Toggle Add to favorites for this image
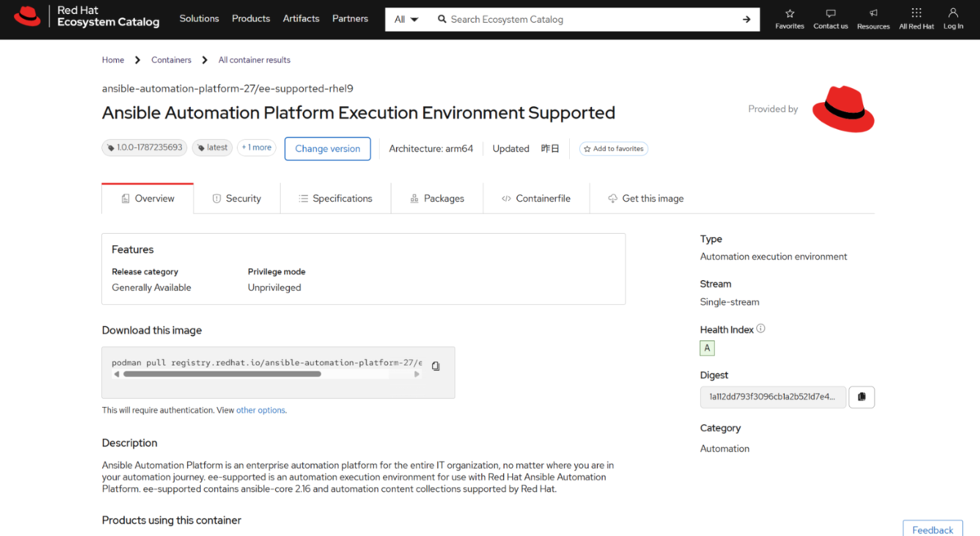This screenshot has height=536, width=980. point(613,149)
